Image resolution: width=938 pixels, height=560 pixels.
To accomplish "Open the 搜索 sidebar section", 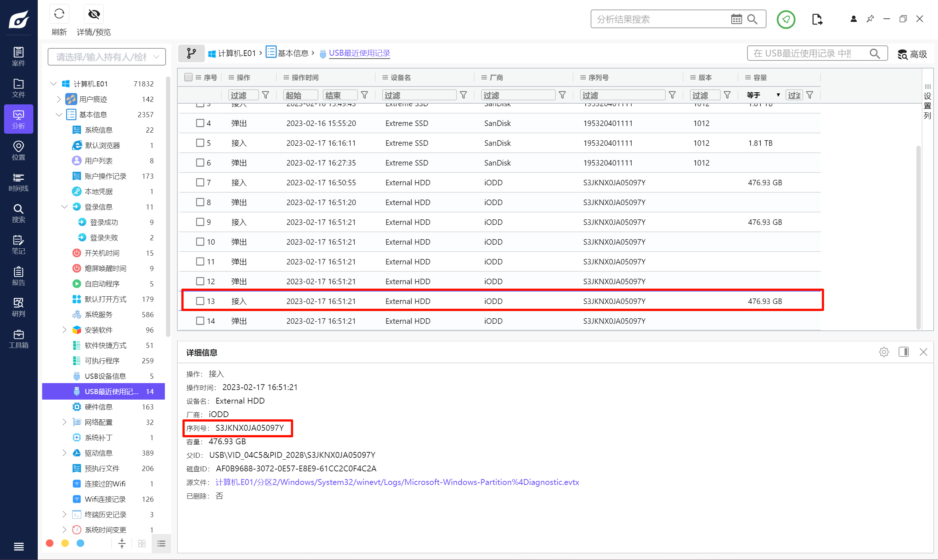I will (x=18, y=213).
